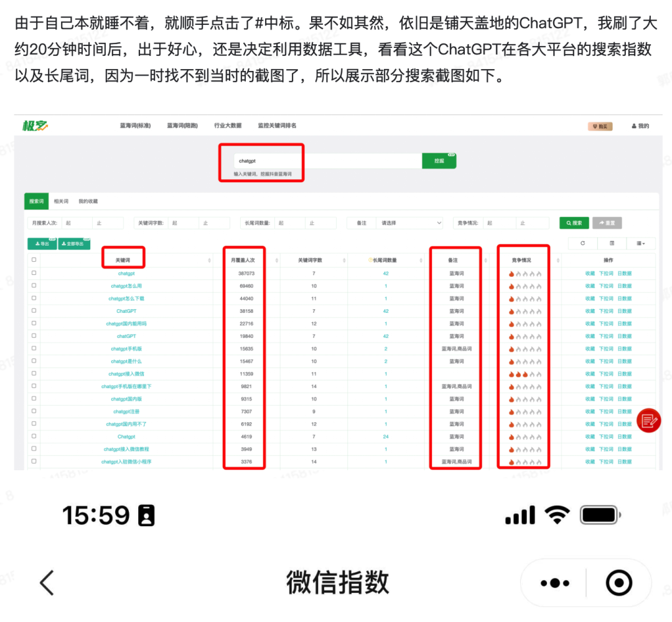Check the chatgpt国内能用吗 row checkbox
Image resolution: width=672 pixels, height=622 pixels.
34,323
